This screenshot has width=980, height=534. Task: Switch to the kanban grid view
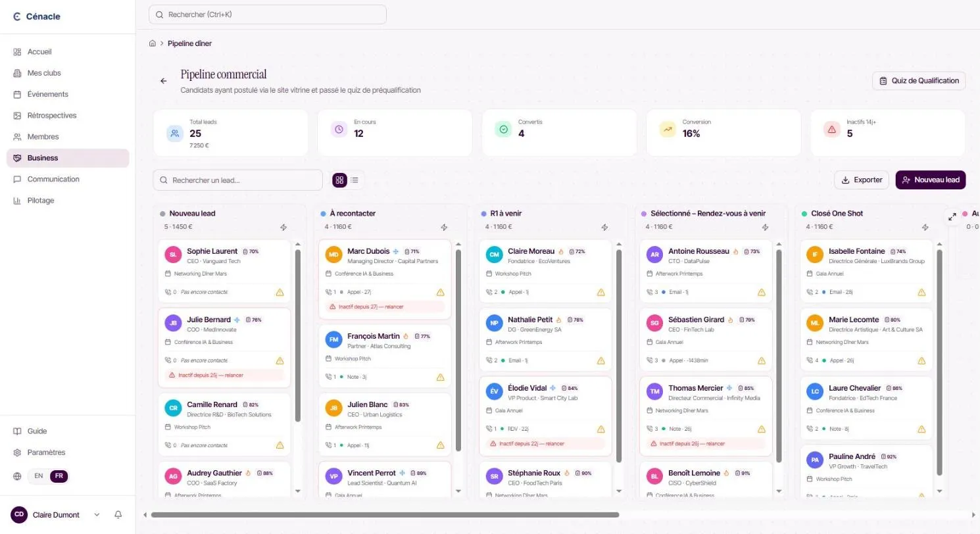click(x=339, y=180)
